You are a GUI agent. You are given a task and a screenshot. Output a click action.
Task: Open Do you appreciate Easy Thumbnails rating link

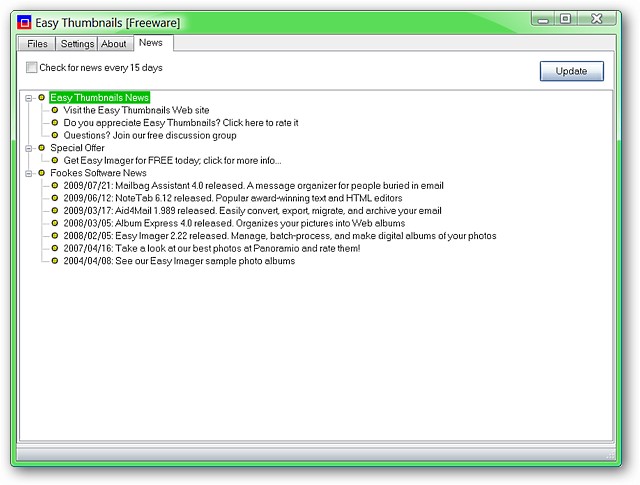click(181, 122)
